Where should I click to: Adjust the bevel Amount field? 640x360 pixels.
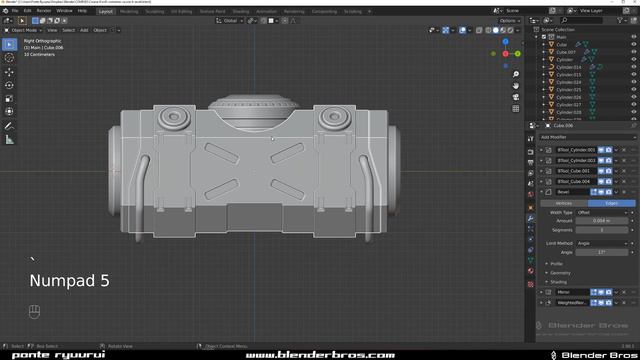point(602,221)
